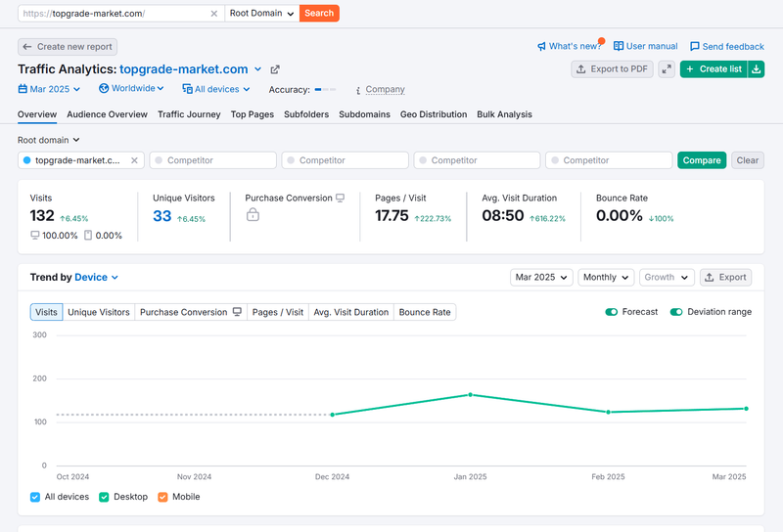The image size is (783, 532).
Task: Open the Growth dropdown
Action: click(667, 278)
